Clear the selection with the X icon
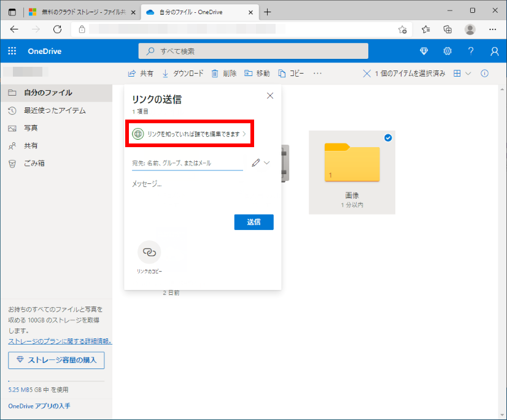Image resolution: width=507 pixels, height=420 pixels. 366,74
